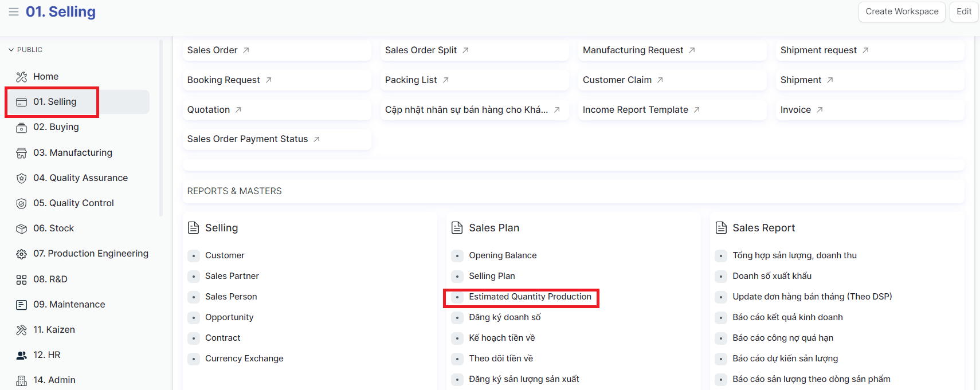Screen dimensions: 980x390
Task: Click the 04. Quality Assurance shield icon
Action: [x=22, y=178]
